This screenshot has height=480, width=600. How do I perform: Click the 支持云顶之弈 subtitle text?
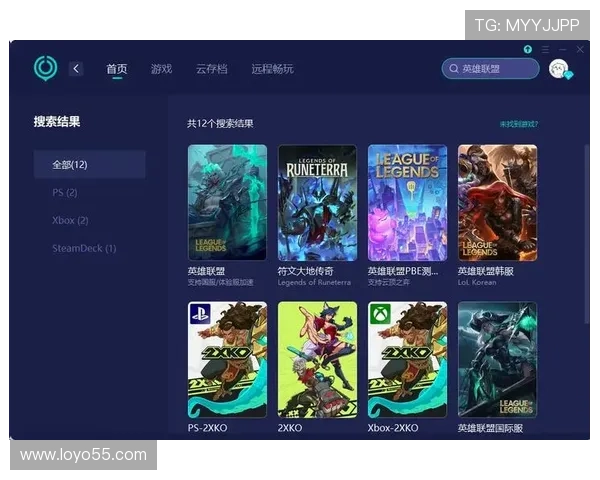coord(388,282)
